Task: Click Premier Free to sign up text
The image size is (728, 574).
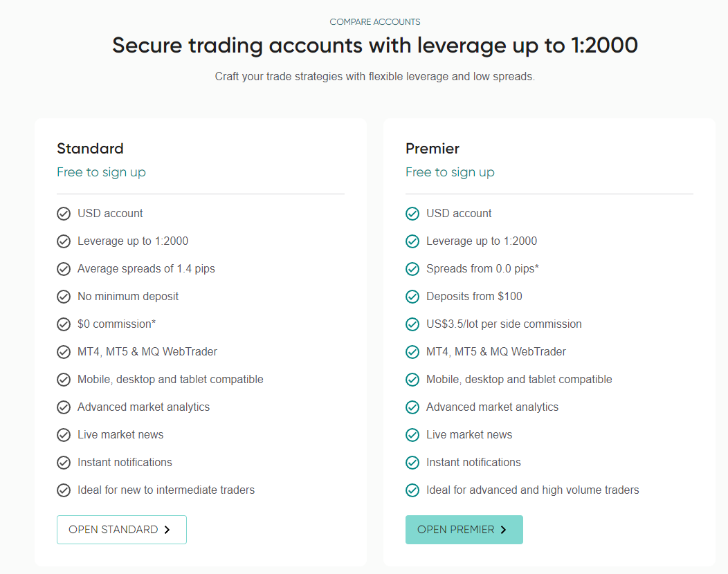Action: coord(450,172)
